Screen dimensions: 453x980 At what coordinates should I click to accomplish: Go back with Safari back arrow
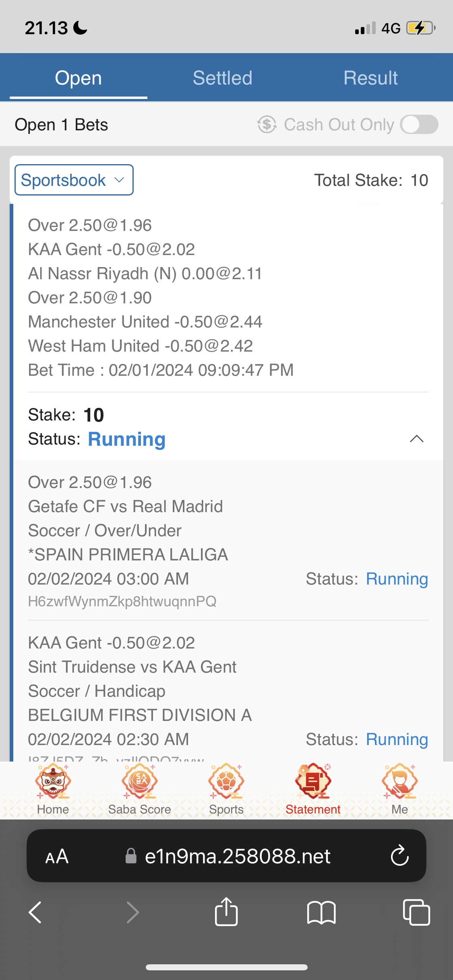pyautogui.click(x=35, y=912)
